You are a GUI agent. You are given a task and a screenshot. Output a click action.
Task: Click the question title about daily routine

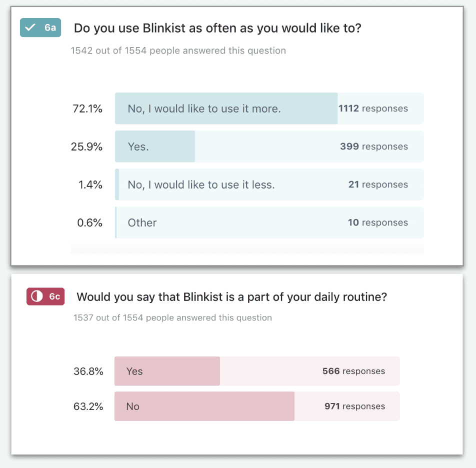coord(232,297)
